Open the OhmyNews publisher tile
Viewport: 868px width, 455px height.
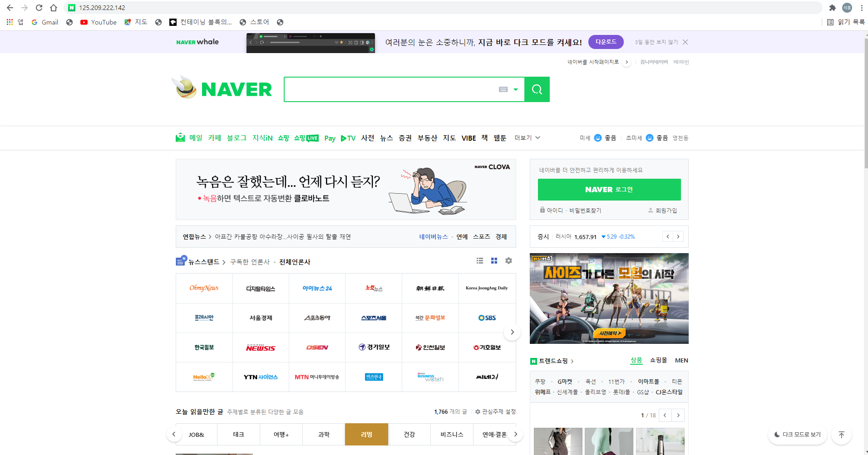[204, 288]
